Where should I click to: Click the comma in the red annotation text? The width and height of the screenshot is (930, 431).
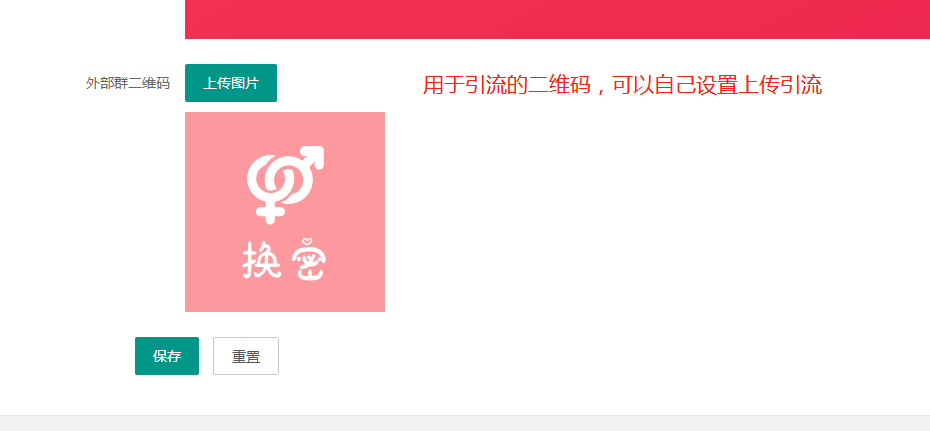point(601,90)
